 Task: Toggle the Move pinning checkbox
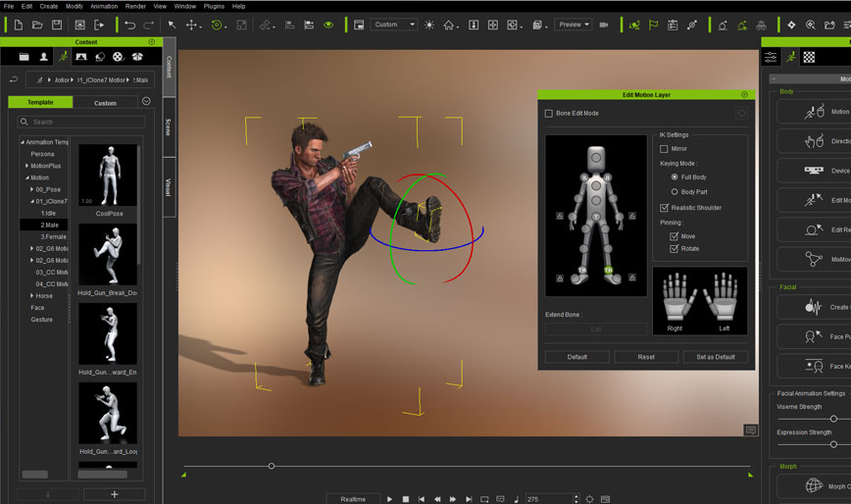coord(675,236)
